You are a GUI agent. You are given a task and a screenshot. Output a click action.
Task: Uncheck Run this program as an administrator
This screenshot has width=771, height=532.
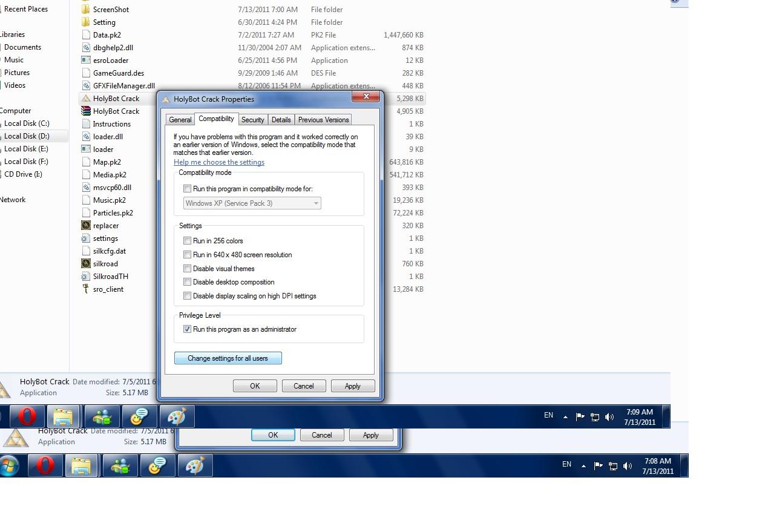188,329
